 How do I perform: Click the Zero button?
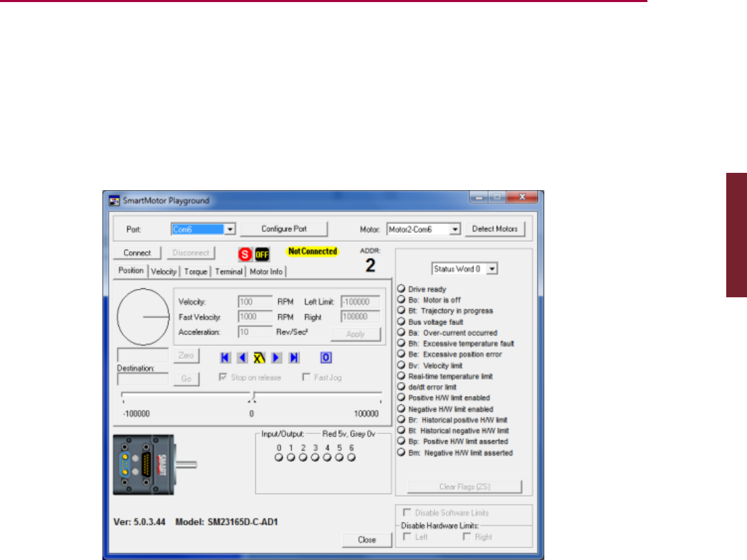point(186,355)
